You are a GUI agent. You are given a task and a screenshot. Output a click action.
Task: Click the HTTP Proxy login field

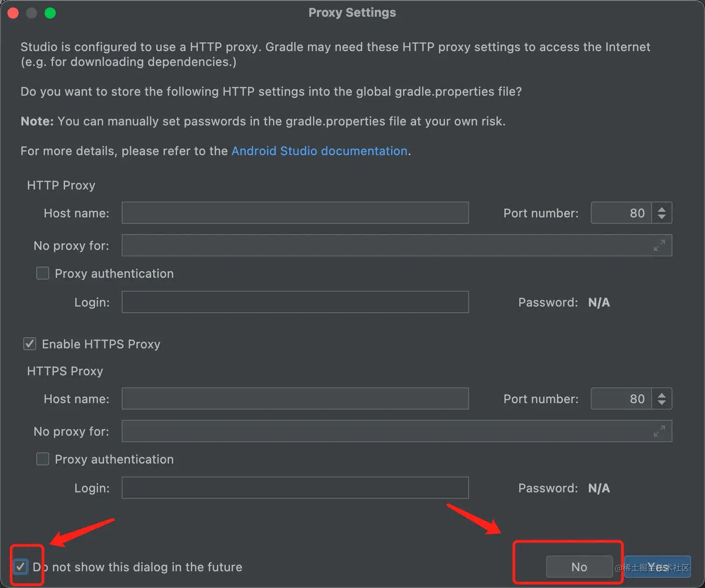(x=295, y=302)
